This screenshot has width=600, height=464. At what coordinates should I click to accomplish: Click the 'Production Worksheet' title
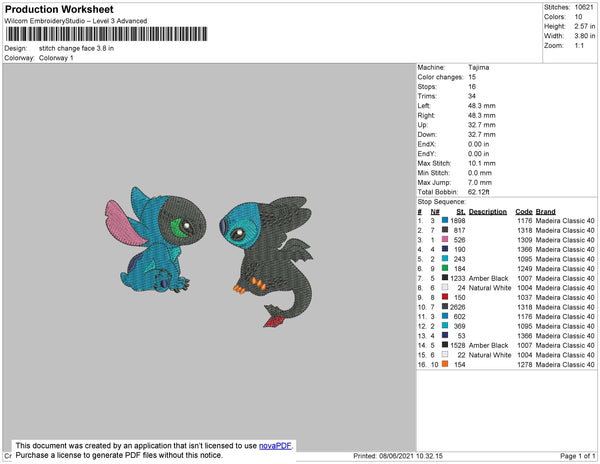(x=59, y=10)
